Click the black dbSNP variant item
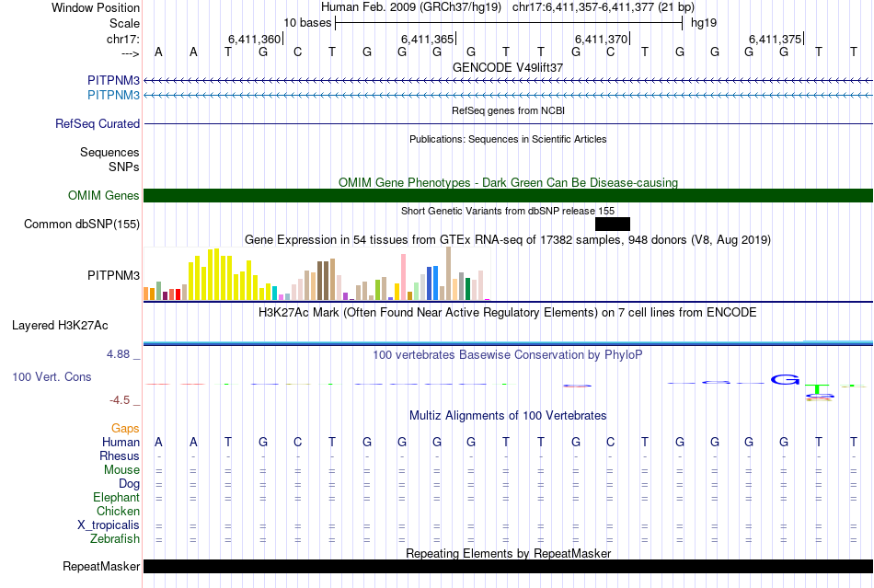This screenshot has height=588, width=874. [613, 224]
